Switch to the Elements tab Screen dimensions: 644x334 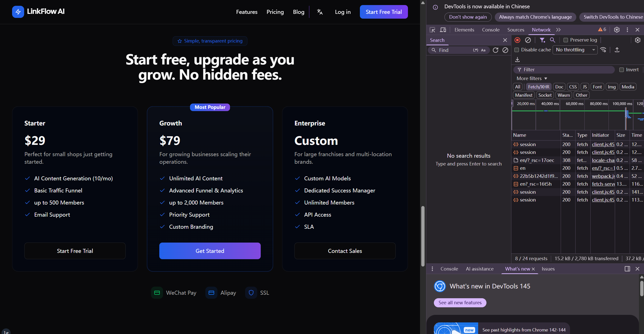click(x=464, y=30)
